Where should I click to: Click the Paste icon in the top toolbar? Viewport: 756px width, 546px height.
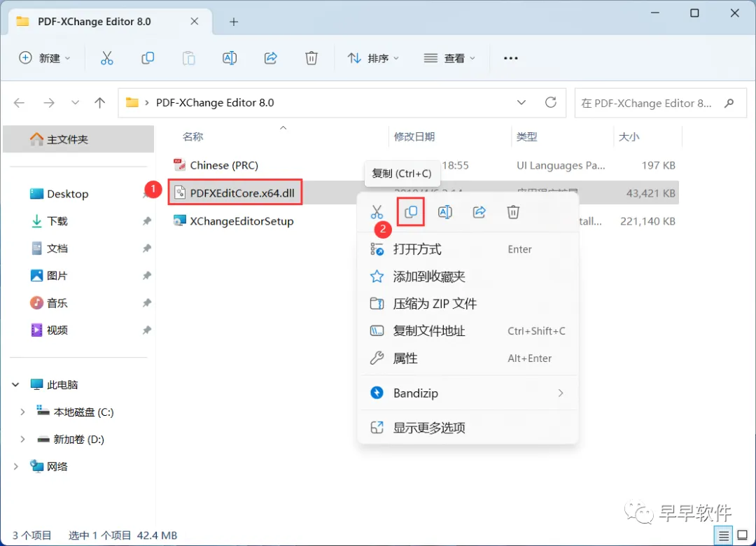click(188, 58)
